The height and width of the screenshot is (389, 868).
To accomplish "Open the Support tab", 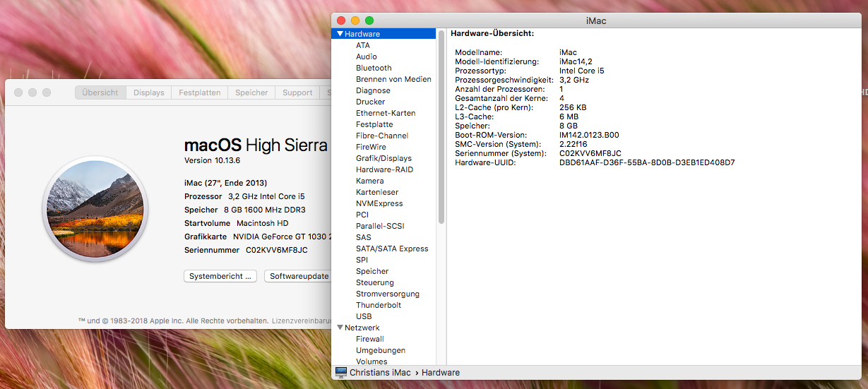I will pyautogui.click(x=297, y=92).
